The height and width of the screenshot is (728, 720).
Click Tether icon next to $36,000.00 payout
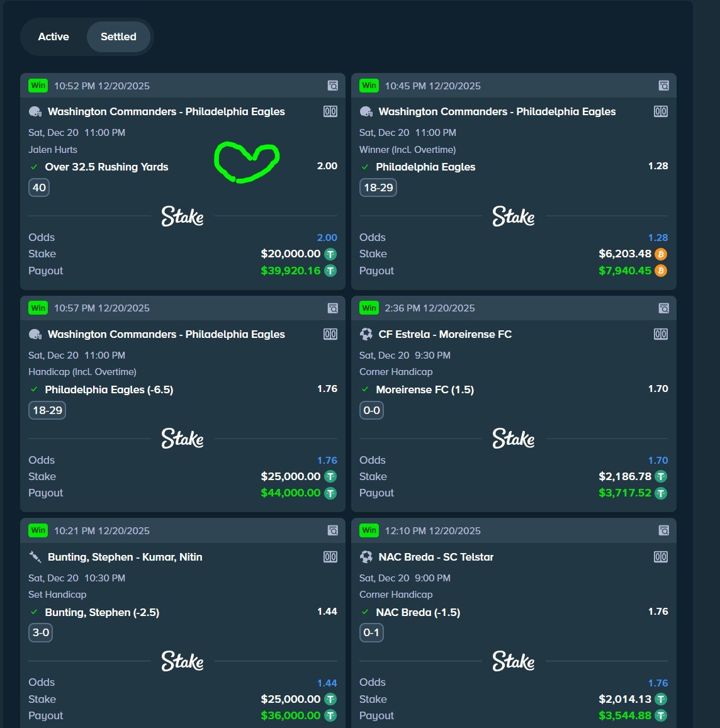point(330,715)
